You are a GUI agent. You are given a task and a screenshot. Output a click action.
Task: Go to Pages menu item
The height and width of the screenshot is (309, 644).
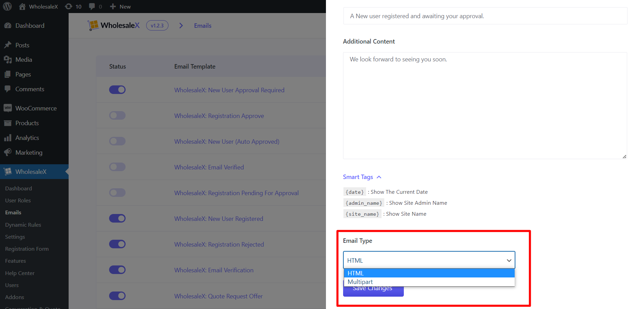click(x=23, y=74)
